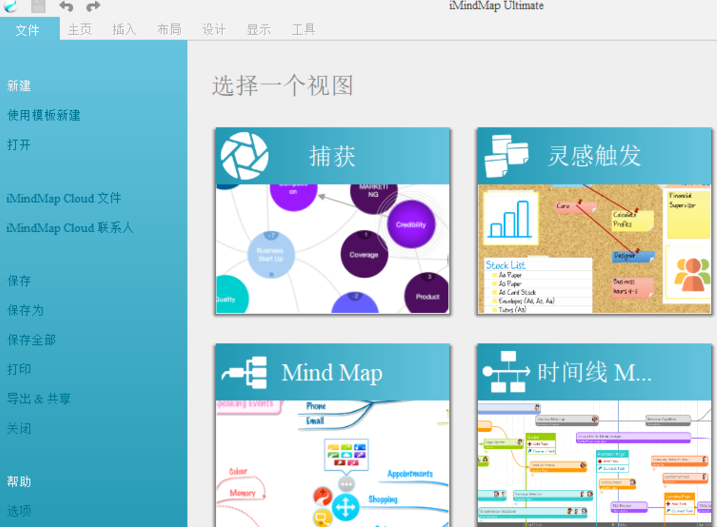Open the 文件 tab
The height and width of the screenshot is (527, 717).
tap(27, 30)
